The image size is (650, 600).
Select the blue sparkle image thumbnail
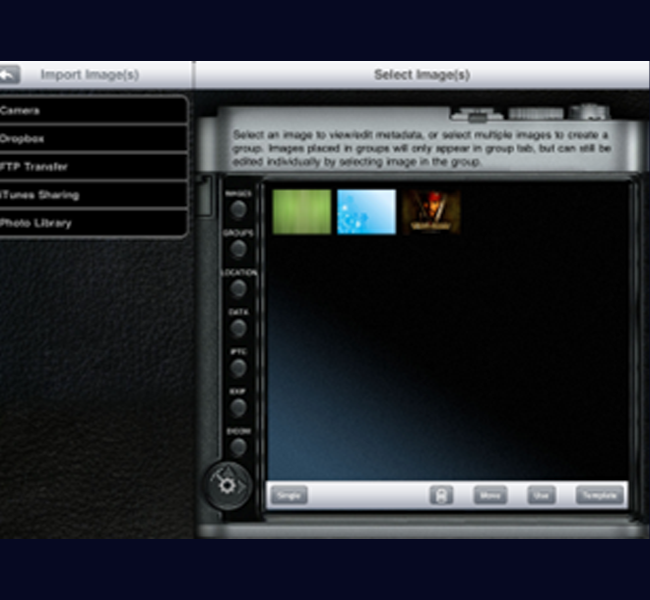[366, 212]
